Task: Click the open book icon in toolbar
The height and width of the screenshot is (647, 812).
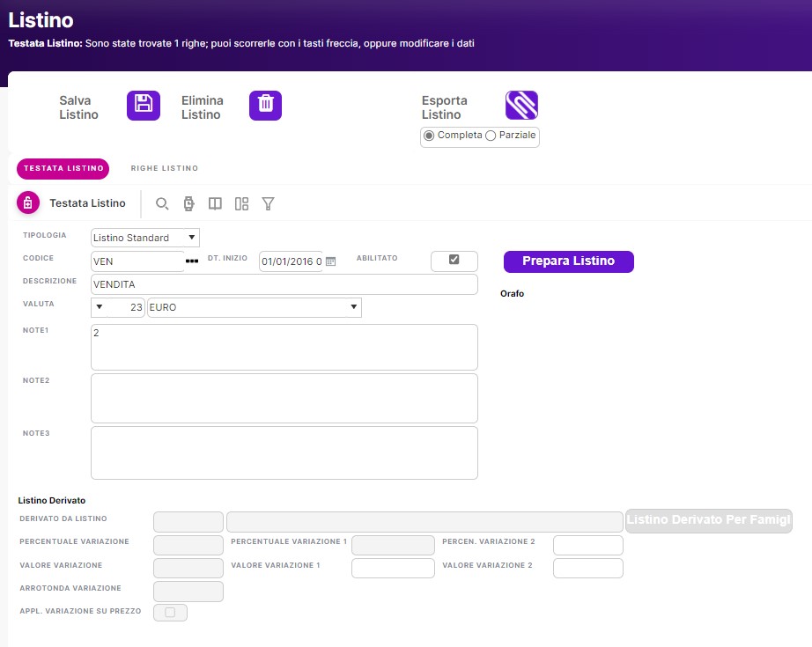Action: click(x=215, y=203)
